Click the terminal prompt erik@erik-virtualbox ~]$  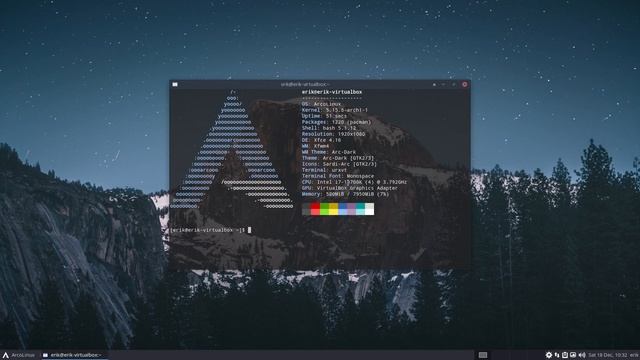point(208,230)
